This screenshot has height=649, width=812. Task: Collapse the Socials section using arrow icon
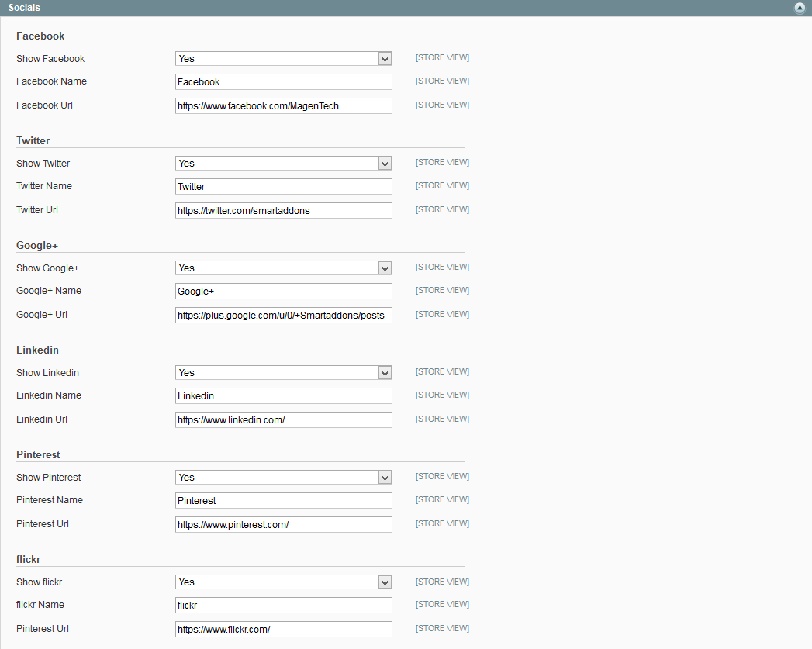800,8
